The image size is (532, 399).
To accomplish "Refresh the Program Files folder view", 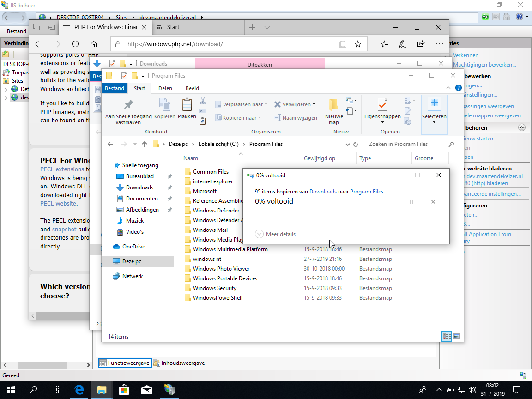I will [x=355, y=144].
